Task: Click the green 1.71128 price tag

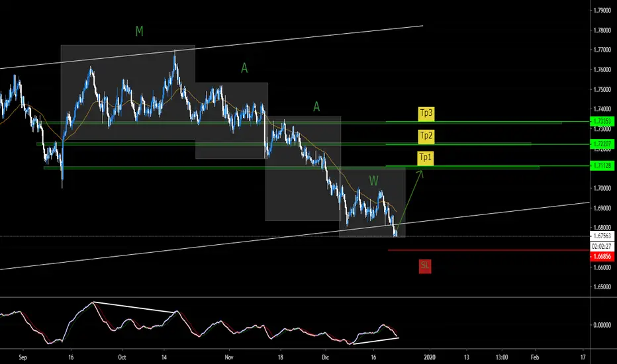Action: [602, 165]
